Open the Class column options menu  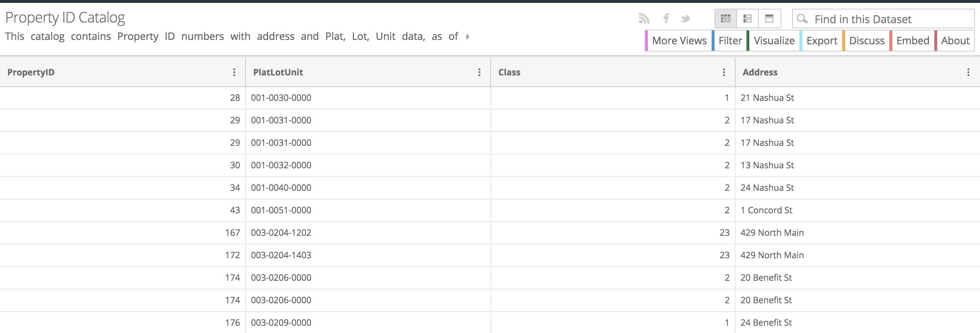[724, 72]
